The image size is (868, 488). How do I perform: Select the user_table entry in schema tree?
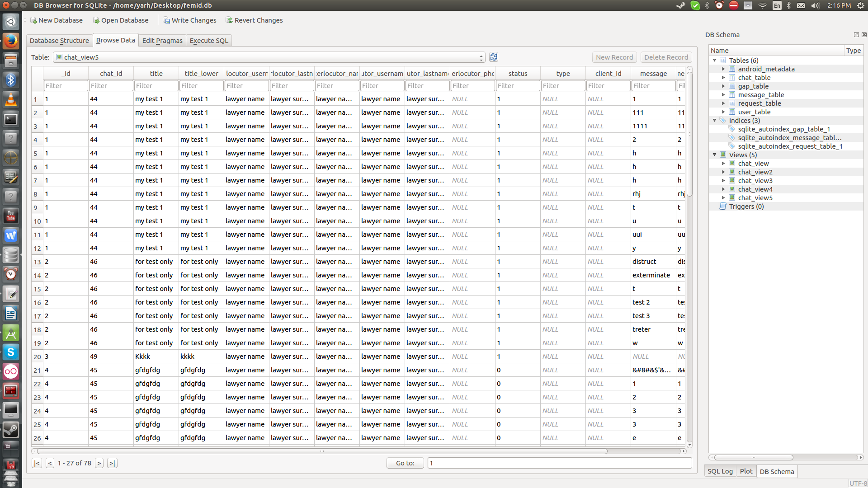tap(754, 112)
